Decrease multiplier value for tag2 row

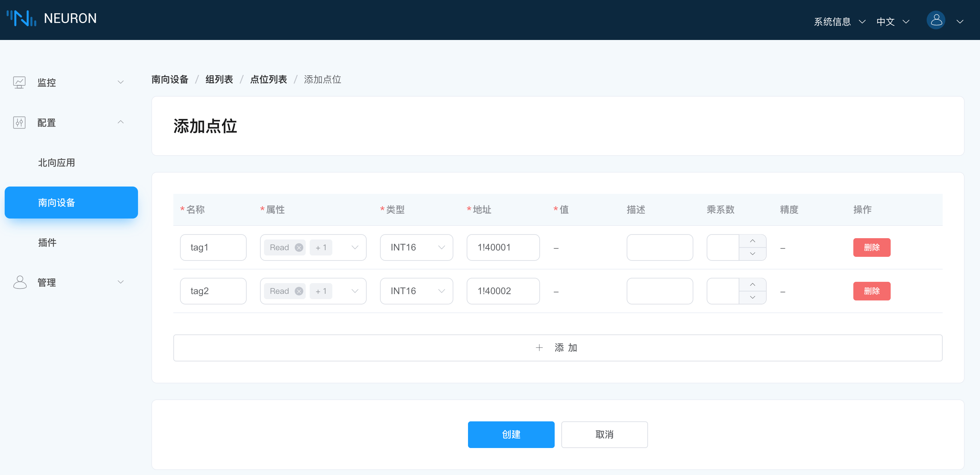coord(752,297)
